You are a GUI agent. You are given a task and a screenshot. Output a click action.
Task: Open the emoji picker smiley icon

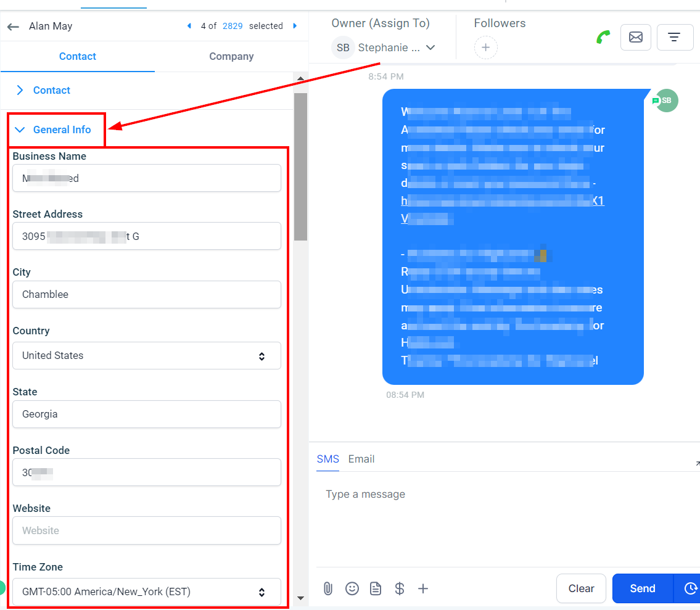click(352, 588)
